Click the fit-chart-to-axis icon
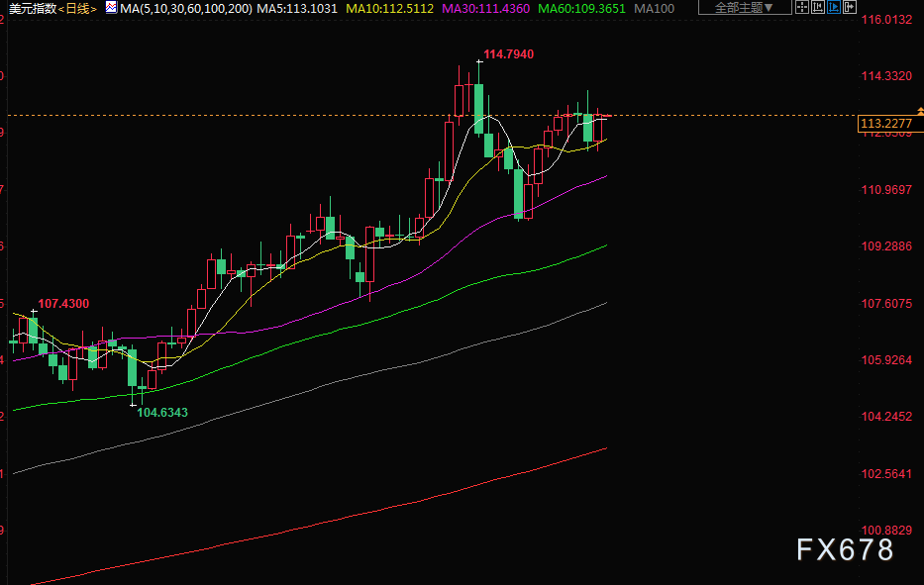This screenshot has width=924, height=585. (x=818, y=8)
